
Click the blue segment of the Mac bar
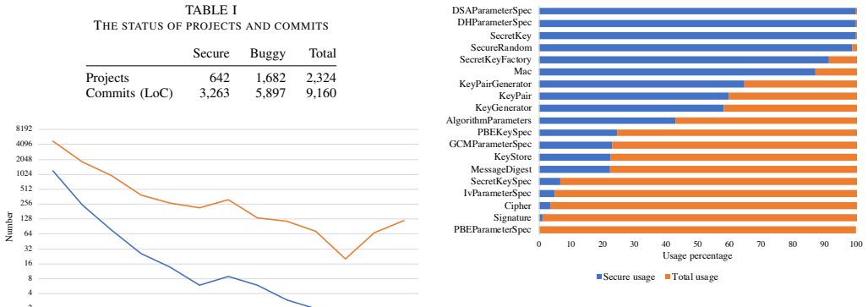(677, 72)
